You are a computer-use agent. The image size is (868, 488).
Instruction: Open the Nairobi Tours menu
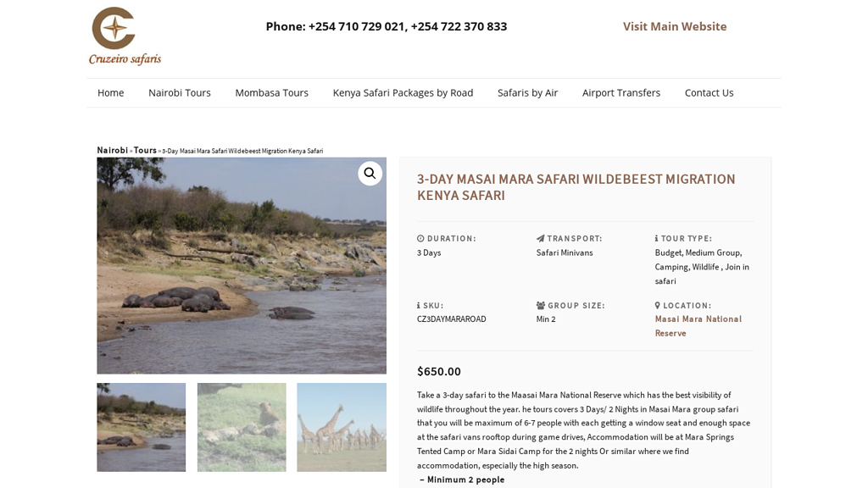pos(180,93)
